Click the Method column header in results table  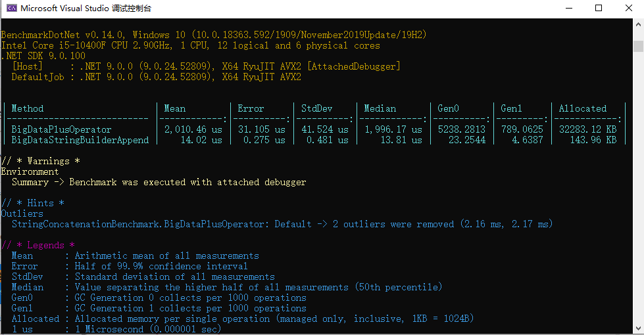click(x=28, y=108)
